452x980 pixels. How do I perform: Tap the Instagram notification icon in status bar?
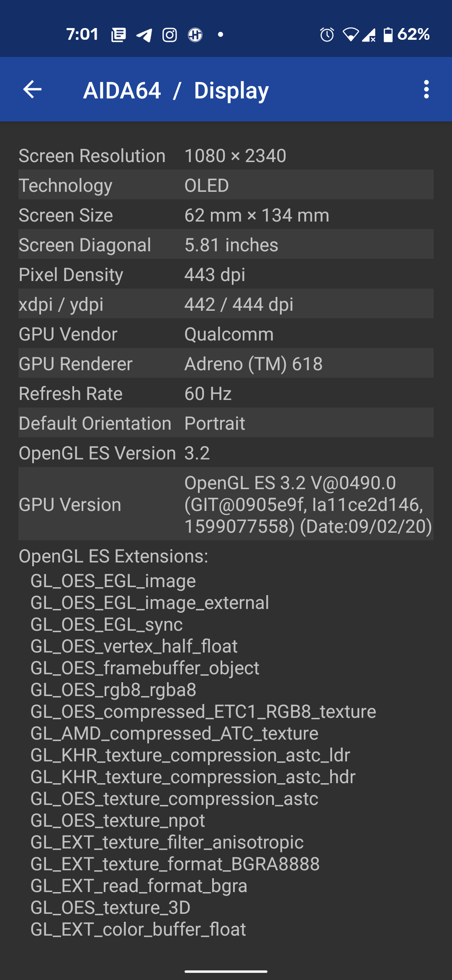click(x=169, y=35)
